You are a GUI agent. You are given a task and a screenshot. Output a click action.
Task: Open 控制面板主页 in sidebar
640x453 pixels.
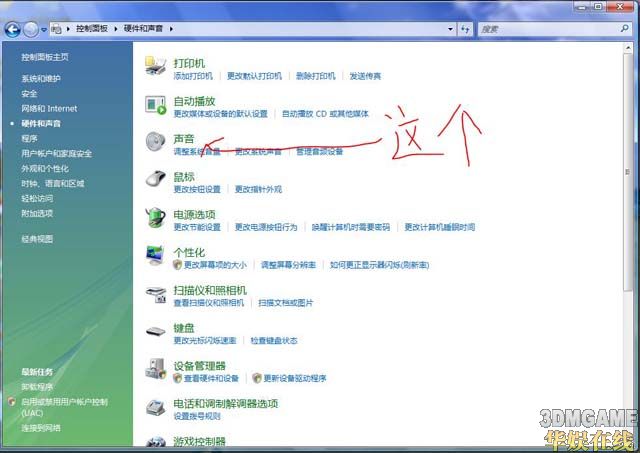coord(45,57)
